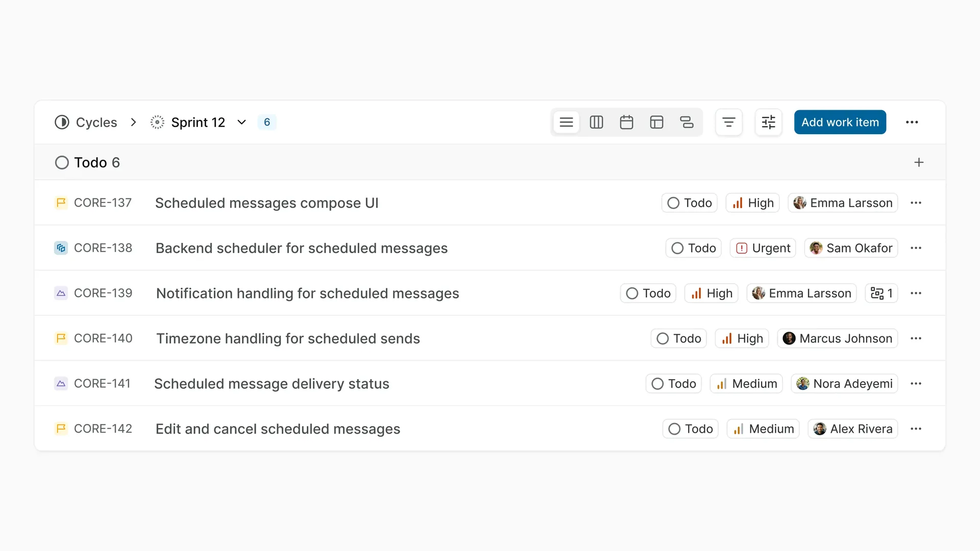Click the CORE-139 identifier
This screenshot has width=980, height=551.
tap(103, 293)
